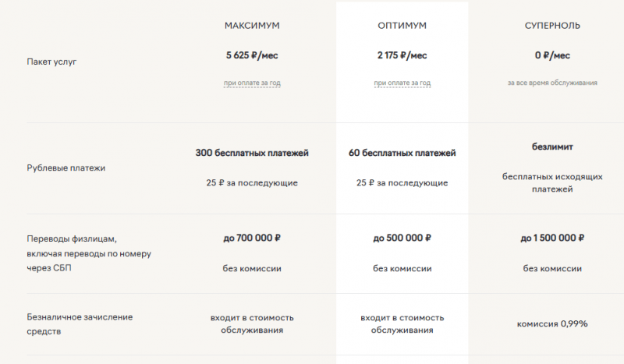
Task: Click the "комиссия 0,99%" value
Action: [552, 323]
